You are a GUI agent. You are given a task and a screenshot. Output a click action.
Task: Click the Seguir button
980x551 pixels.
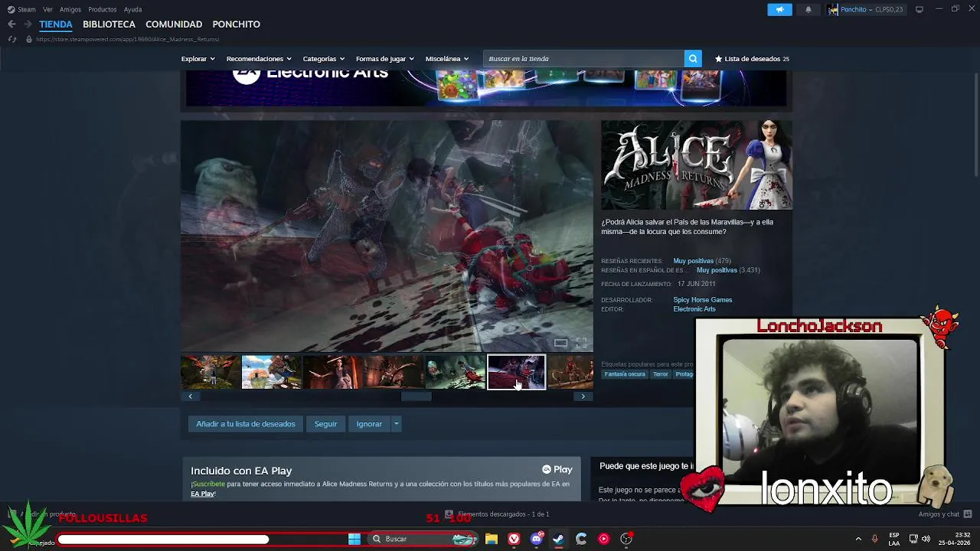click(325, 424)
